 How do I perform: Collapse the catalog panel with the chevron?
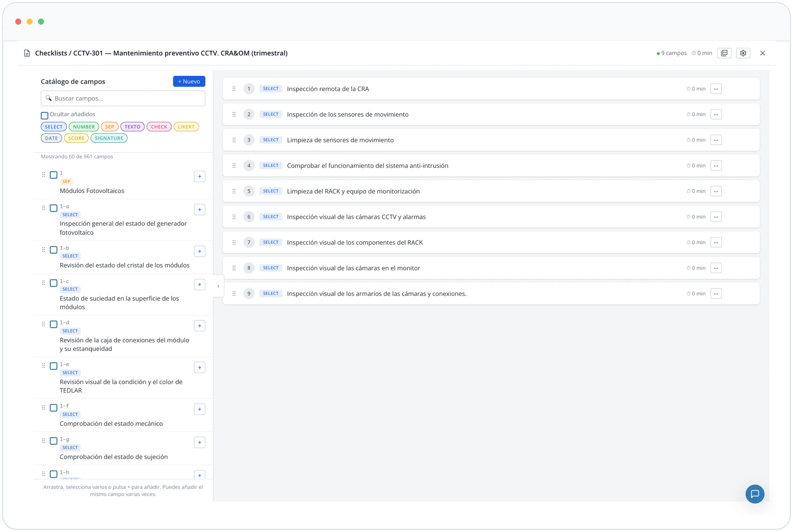[x=218, y=286]
